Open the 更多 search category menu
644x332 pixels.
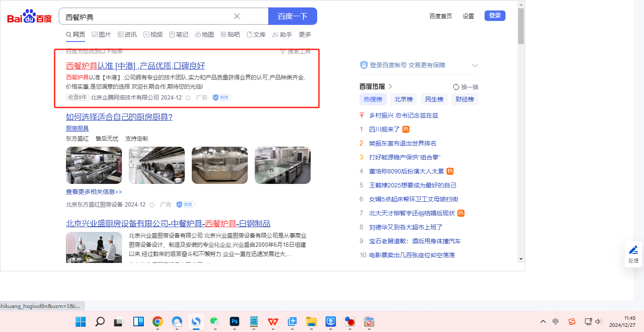[x=305, y=35]
